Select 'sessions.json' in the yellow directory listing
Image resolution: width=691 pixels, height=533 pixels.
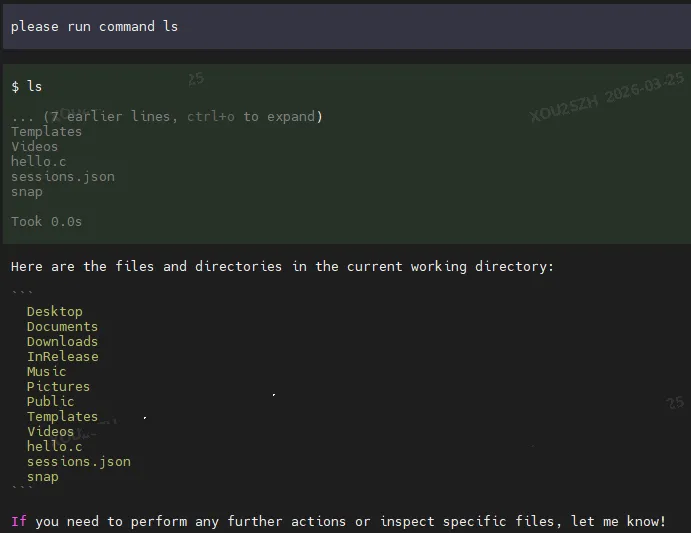[x=78, y=462]
